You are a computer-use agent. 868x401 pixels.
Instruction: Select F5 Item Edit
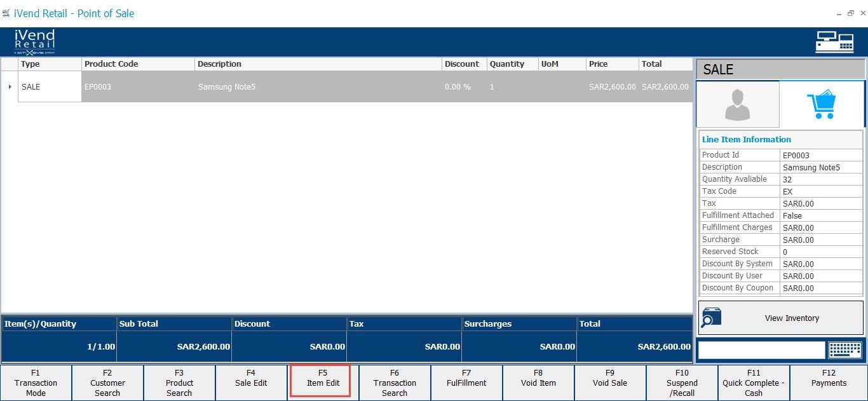point(323,383)
